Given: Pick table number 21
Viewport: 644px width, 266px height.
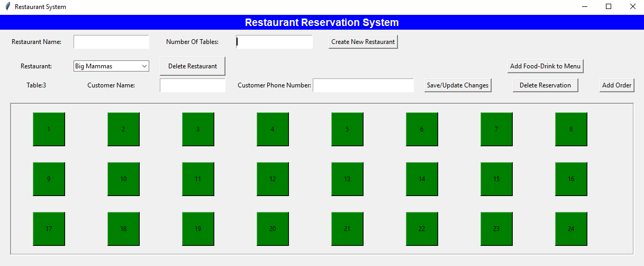Looking at the screenshot, I should click(347, 228).
